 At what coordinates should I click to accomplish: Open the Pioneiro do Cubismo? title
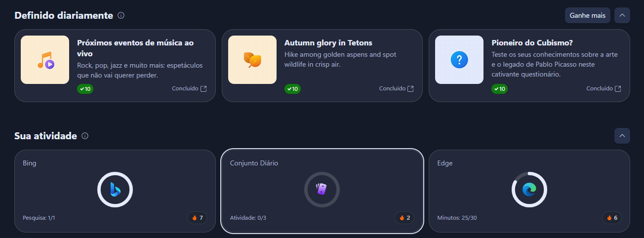pos(532,43)
